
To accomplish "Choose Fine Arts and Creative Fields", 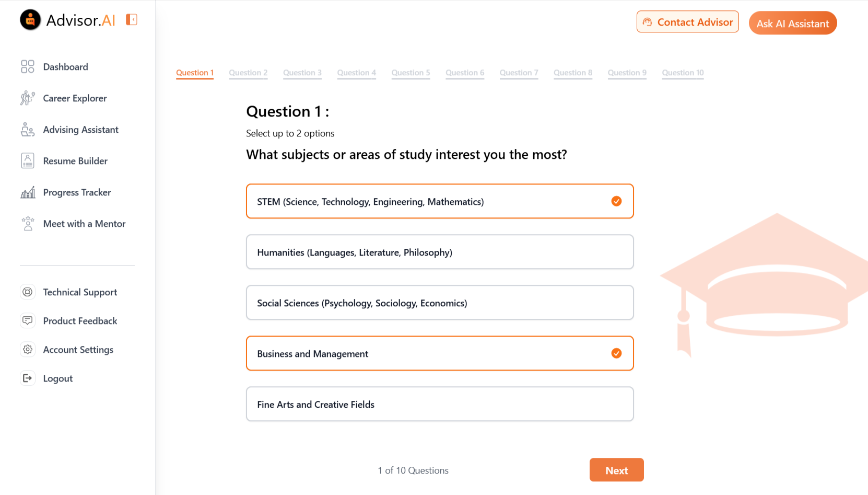I will pos(439,404).
